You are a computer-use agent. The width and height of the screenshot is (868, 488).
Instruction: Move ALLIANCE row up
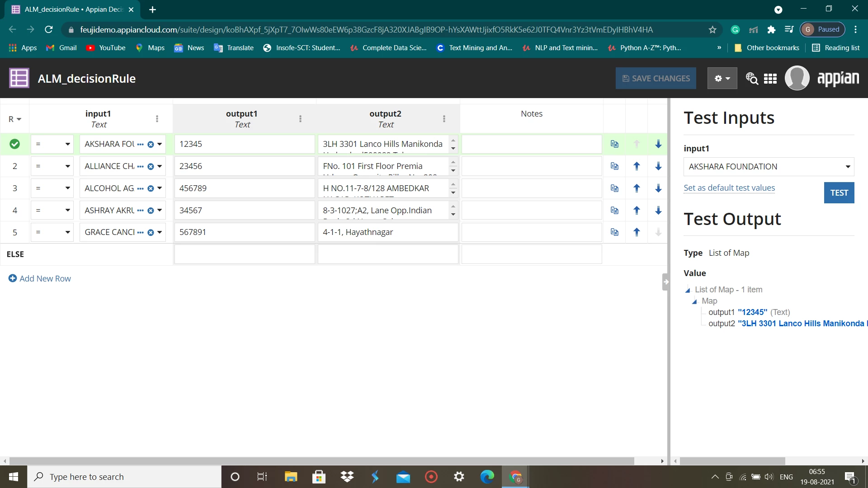click(637, 166)
